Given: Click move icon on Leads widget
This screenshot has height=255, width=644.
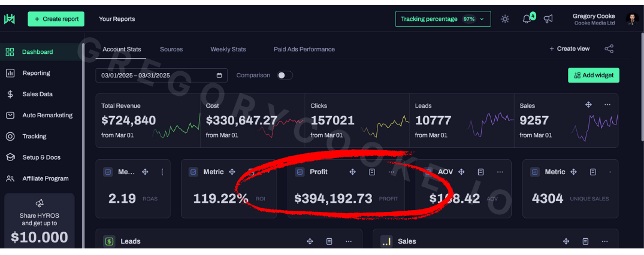Looking at the screenshot, I should point(310,241).
